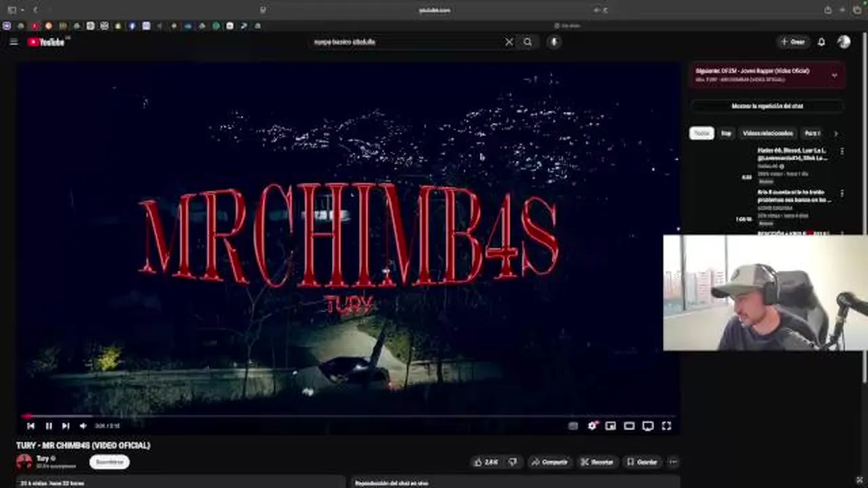
Task: Open the Tury channel name link
Action: coord(43,459)
